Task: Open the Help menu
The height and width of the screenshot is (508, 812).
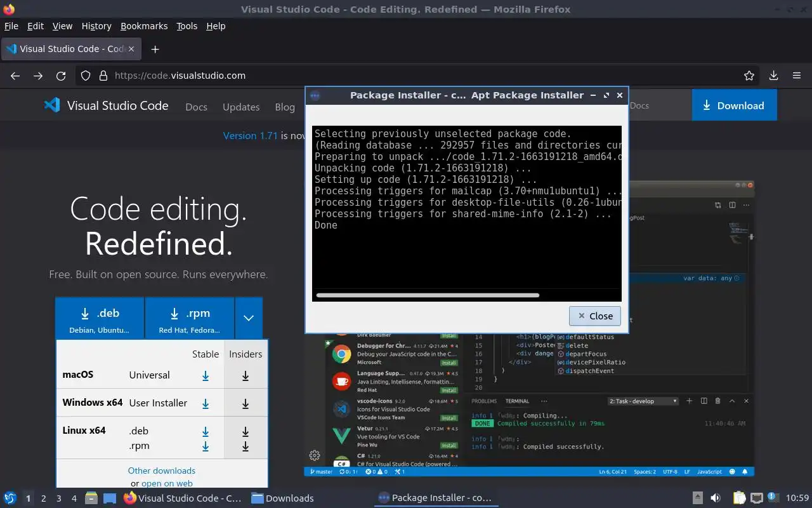Action: (x=216, y=26)
